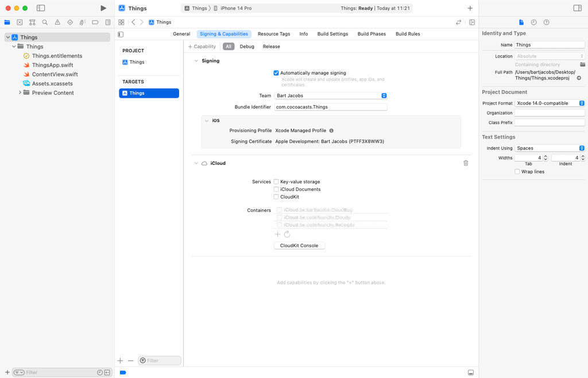Open the Team dropdown showing Bart Jacobs
The height and width of the screenshot is (378, 588).
tap(331, 95)
